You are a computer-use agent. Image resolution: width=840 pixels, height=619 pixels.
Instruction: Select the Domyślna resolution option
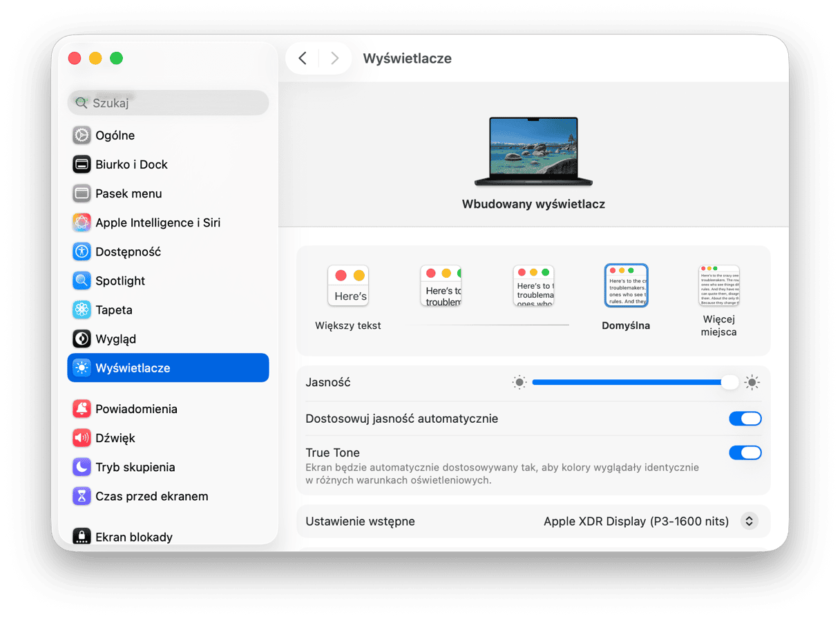click(626, 285)
